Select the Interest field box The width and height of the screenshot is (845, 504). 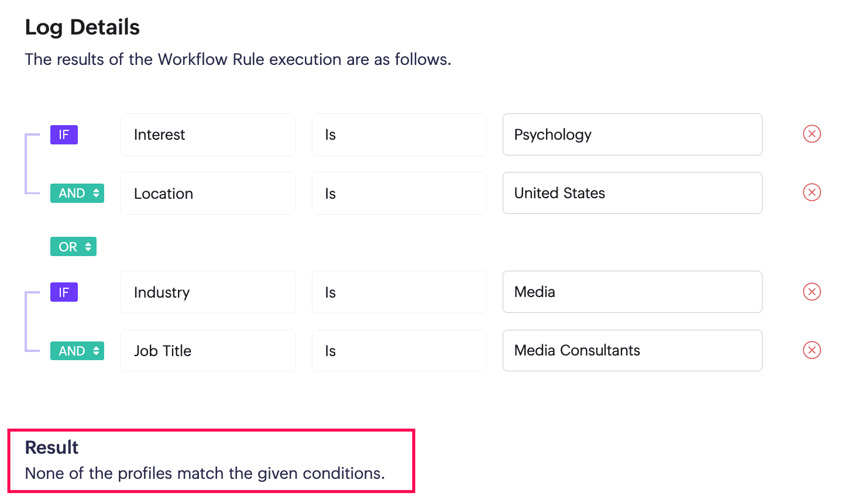(x=208, y=135)
